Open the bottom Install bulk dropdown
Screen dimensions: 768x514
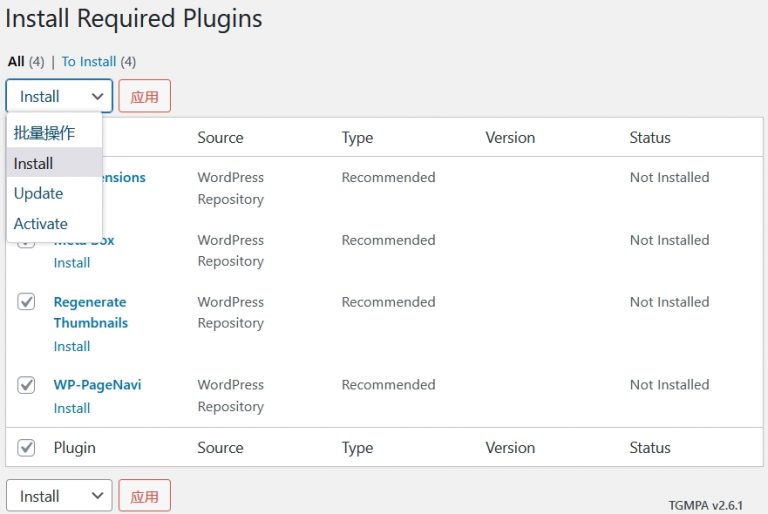(59, 496)
